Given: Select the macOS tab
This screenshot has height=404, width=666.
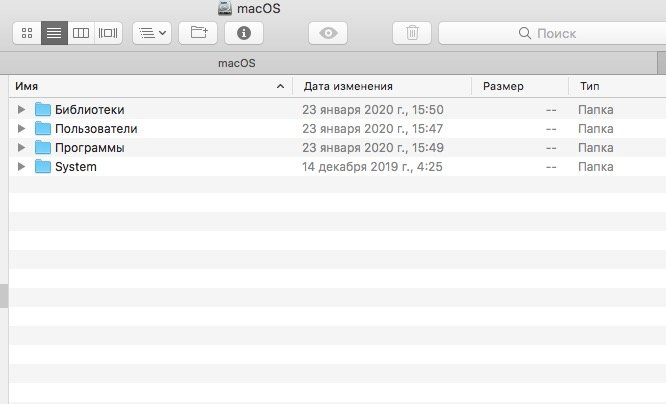Looking at the screenshot, I should 237,63.
